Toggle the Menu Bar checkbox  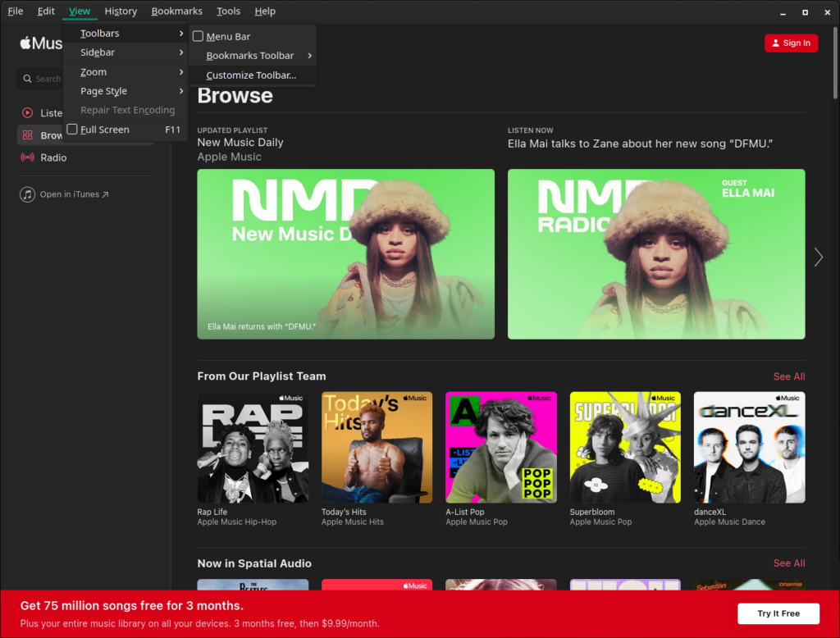[199, 36]
